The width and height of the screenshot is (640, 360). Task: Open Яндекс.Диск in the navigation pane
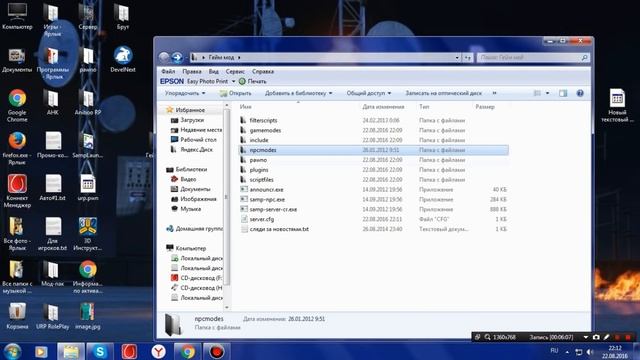coord(196,149)
